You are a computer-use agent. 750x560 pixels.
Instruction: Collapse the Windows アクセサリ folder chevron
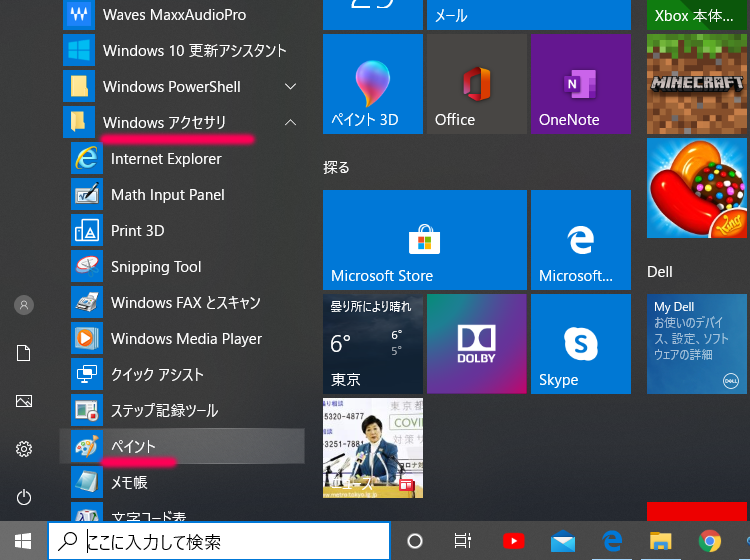(x=290, y=122)
